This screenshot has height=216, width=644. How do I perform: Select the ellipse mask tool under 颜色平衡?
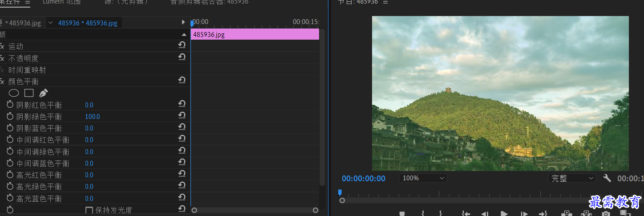[14, 93]
